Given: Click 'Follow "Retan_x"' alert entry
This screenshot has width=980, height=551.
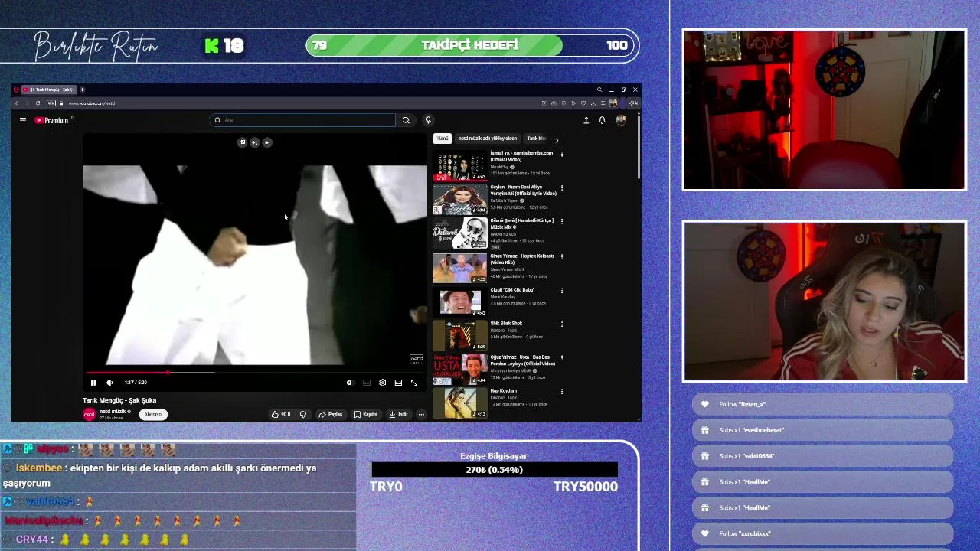Looking at the screenshot, I should tap(823, 404).
